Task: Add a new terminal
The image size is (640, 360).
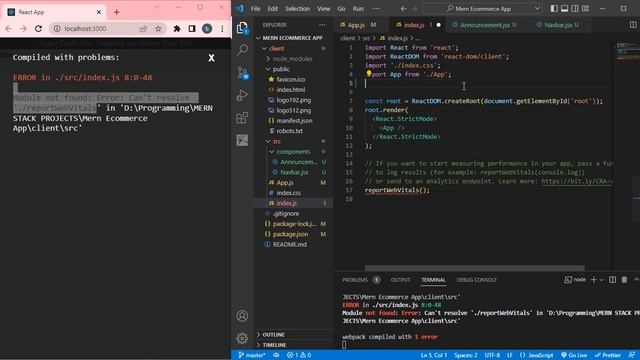Action: tap(594, 280)
